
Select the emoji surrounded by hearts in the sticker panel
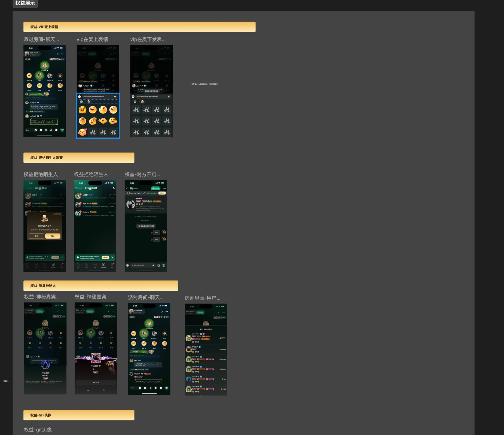[x=82, y=132]
